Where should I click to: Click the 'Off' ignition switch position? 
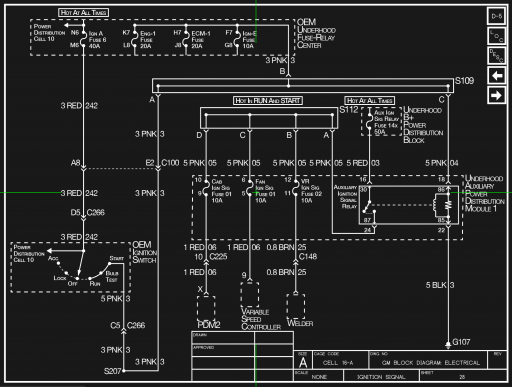(72, 284)
